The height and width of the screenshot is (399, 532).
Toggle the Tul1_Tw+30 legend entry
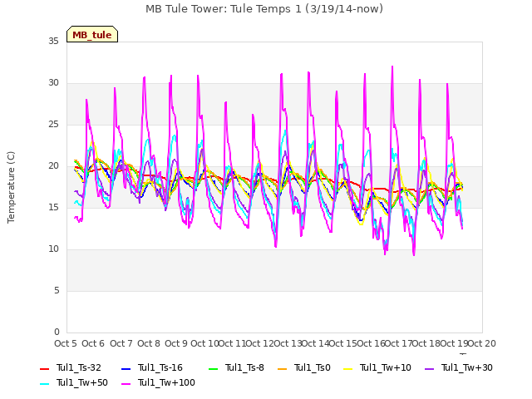pos(459,367)
